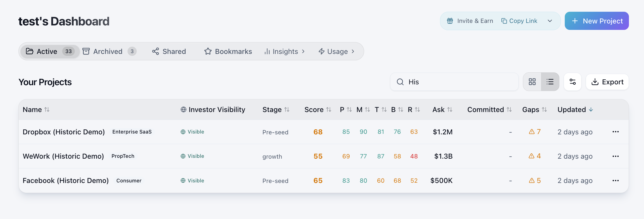Open the more options menu for WeWork

click(616, 156)
